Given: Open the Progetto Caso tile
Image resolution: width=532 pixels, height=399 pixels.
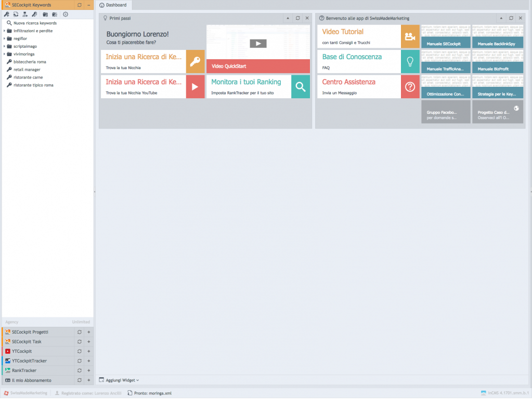Looking at the screenshot, I should [498, 112].
